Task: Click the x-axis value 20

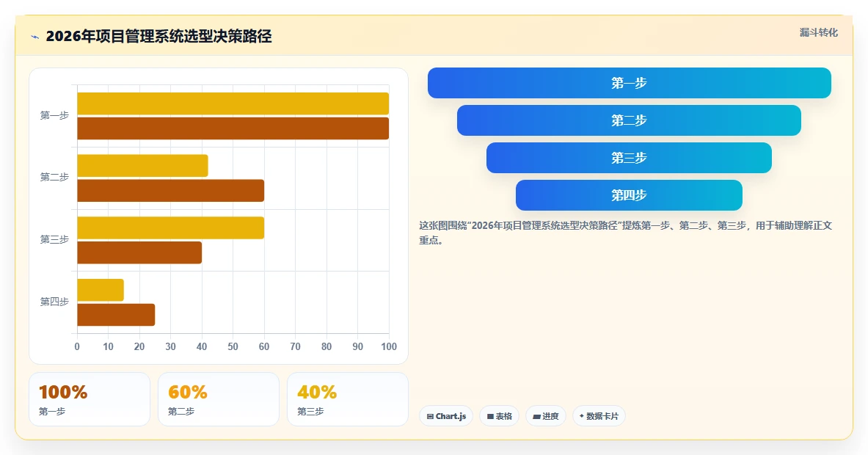Action: click(139, 346)
